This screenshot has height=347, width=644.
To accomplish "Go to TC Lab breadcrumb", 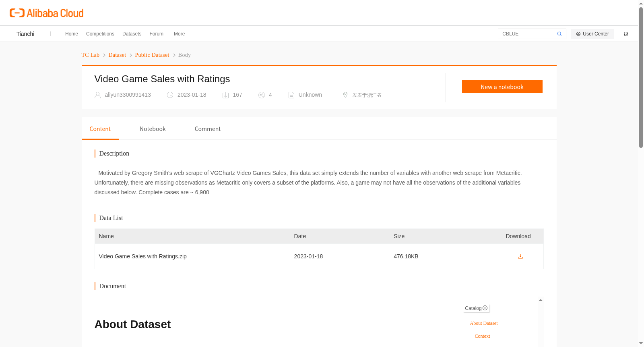I will [x=91, y=55].
